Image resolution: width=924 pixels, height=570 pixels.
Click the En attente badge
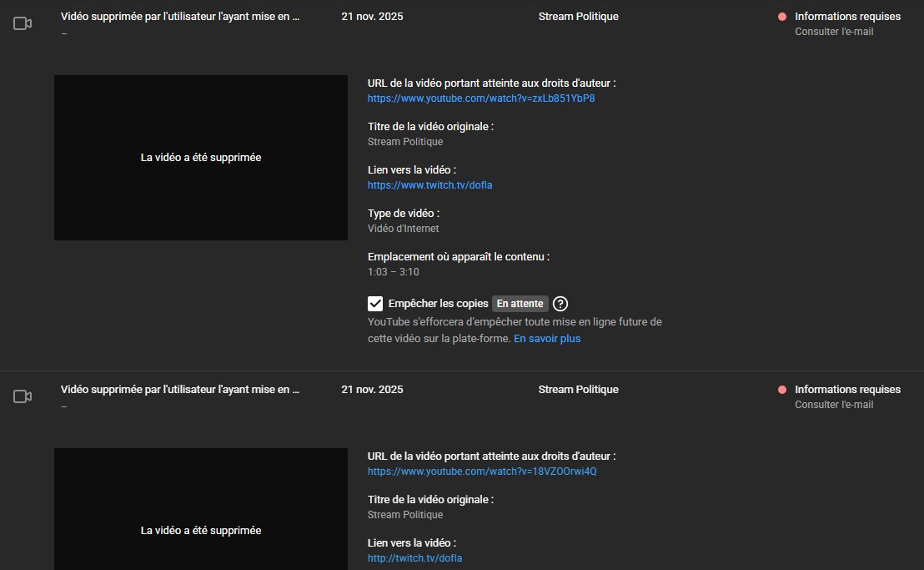click(520, 304)
